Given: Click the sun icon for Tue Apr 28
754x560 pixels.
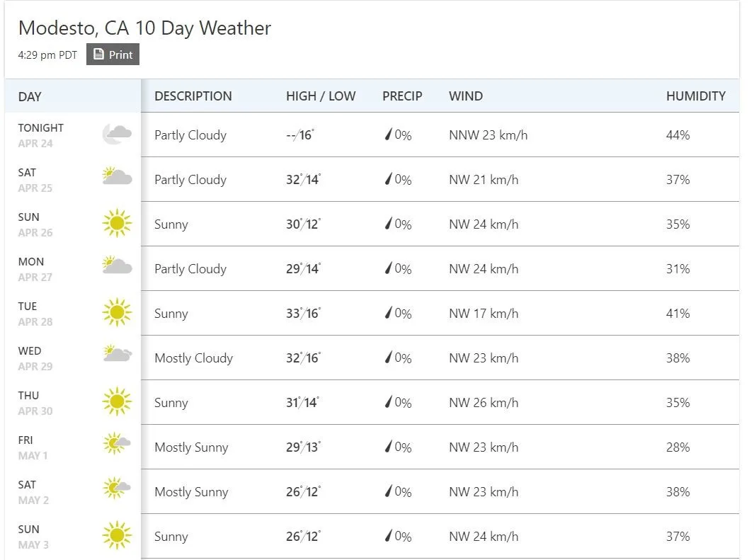Looking at the screenshot, I should (x=117, y=312).
